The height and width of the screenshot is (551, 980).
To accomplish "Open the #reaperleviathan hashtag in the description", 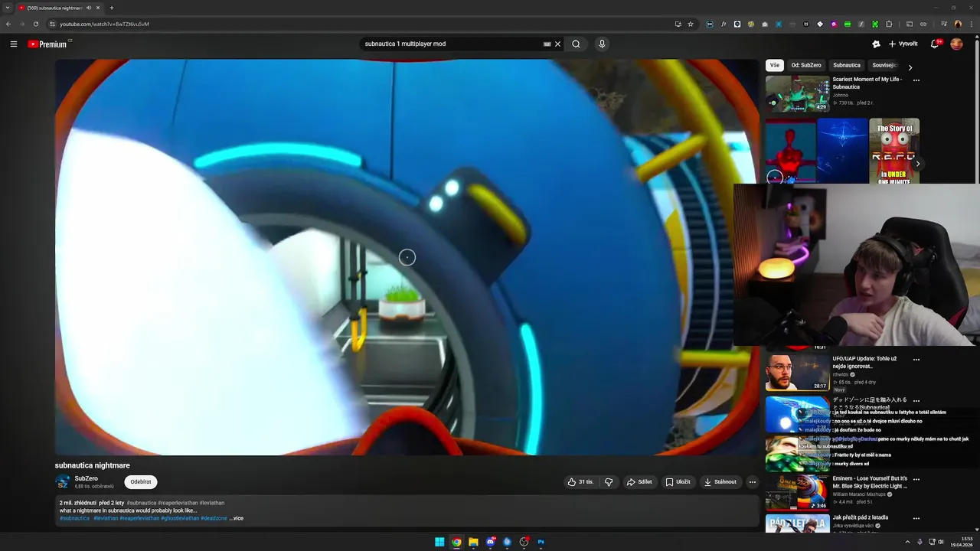I will 139,518.
